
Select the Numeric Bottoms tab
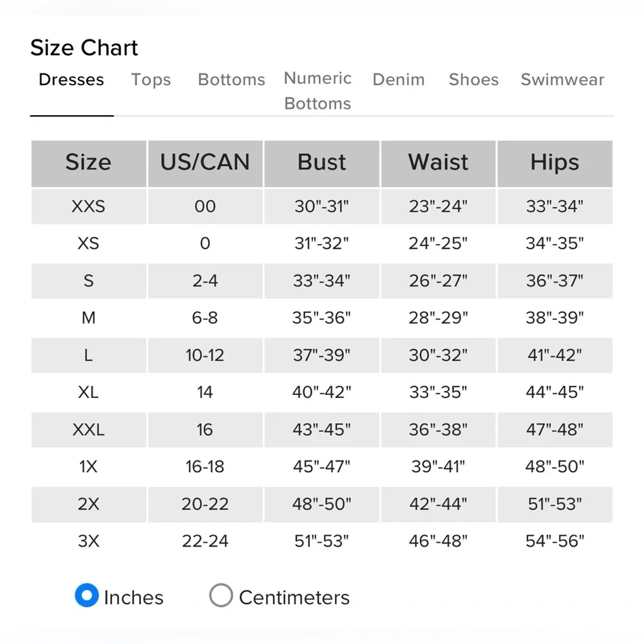pos(317,91)
